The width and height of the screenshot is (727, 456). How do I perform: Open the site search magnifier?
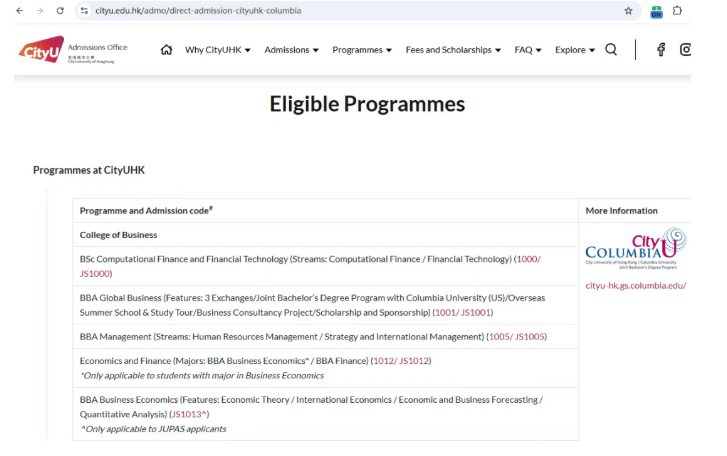coord(611,50)
